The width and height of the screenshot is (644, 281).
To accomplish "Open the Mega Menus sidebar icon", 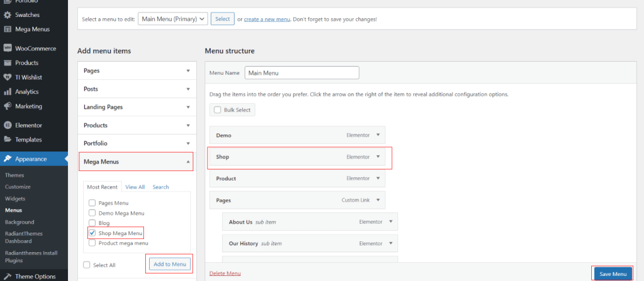I will tap(7, 29).
